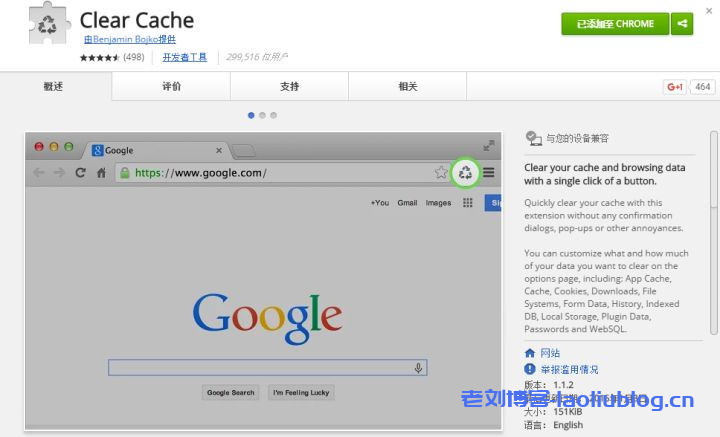Click the microphone voice search icon
This screenshot has height=437, width=720.
pyautogui.click(x=418, y=368)
